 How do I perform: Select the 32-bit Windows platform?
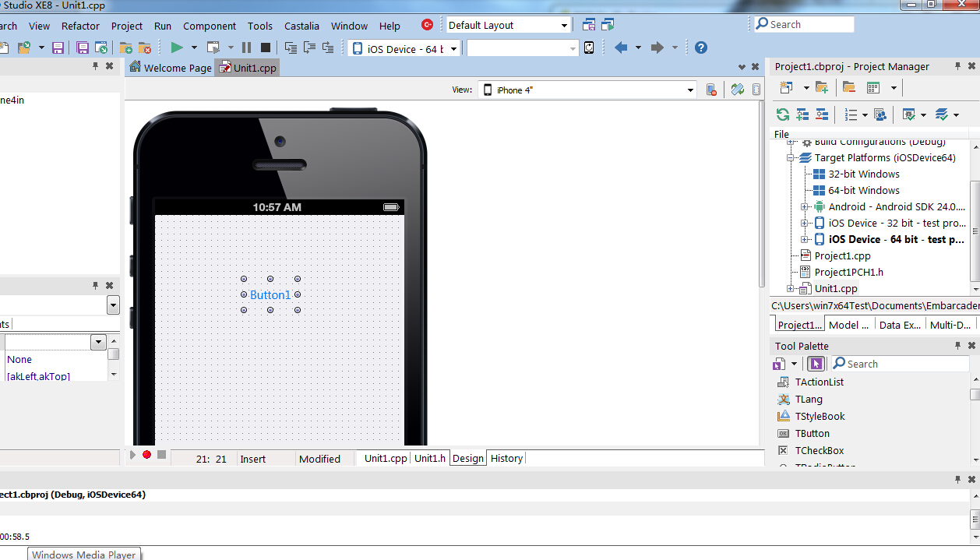tap(864, 174)
